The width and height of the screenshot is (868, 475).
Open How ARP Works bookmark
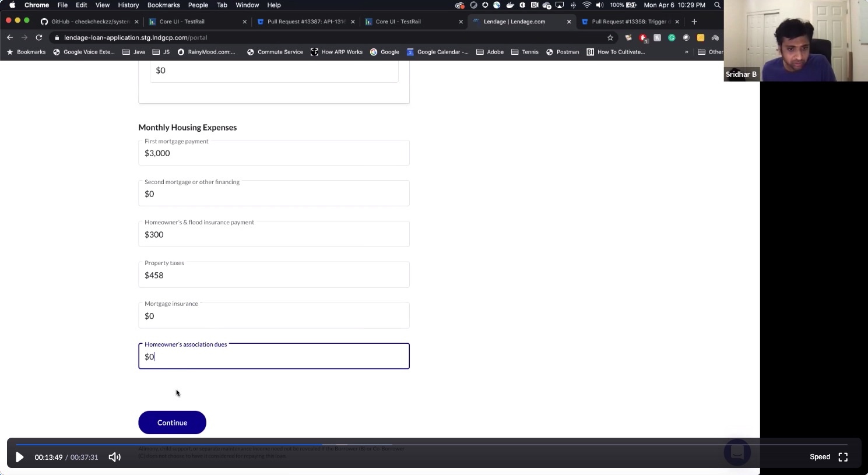336,52
